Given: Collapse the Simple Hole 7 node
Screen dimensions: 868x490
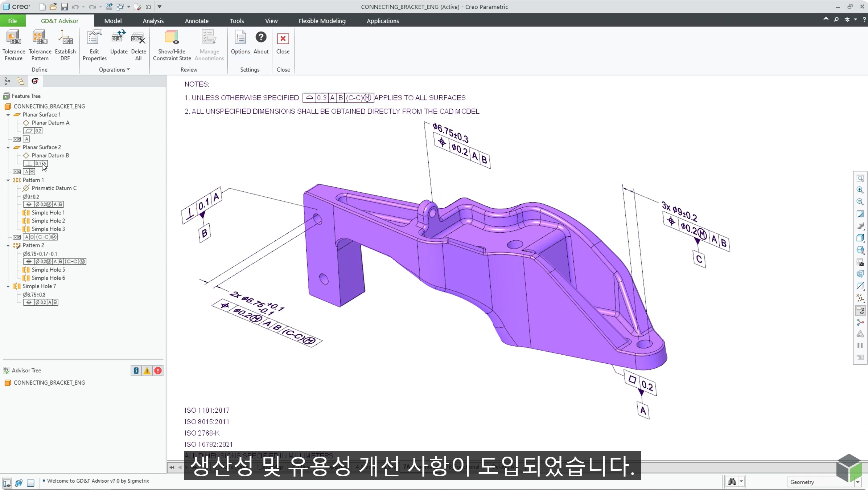Looking at the screenshot, I should pos(8,286).
